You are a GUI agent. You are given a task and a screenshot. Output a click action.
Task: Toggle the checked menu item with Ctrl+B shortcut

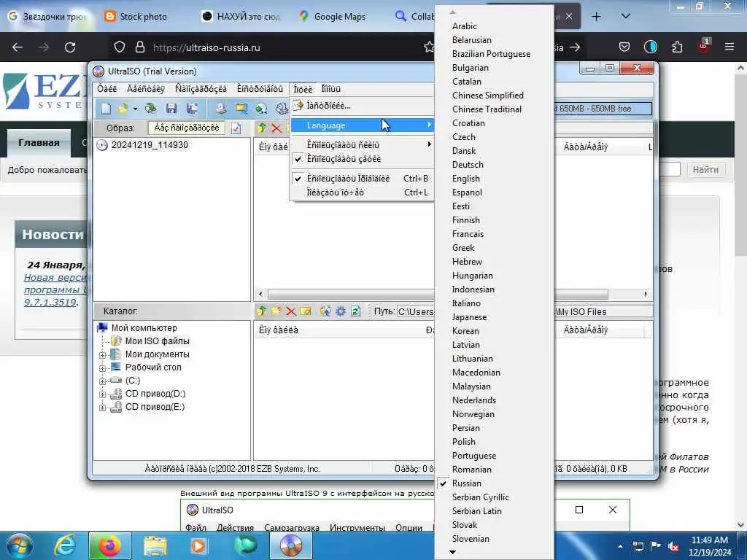coord(362,179)
